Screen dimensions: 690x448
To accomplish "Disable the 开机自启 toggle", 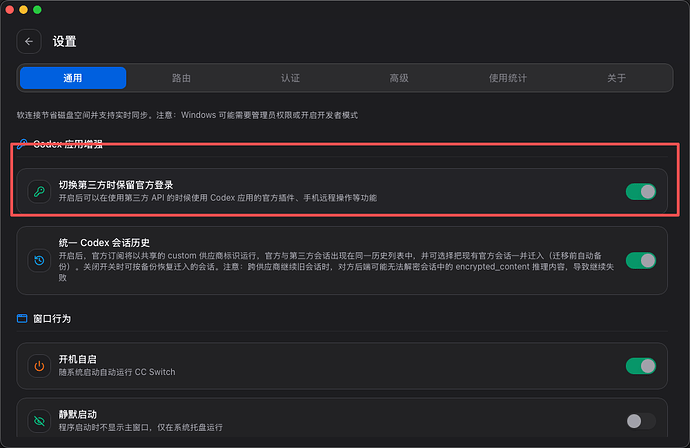I will [x=641, y=366].
